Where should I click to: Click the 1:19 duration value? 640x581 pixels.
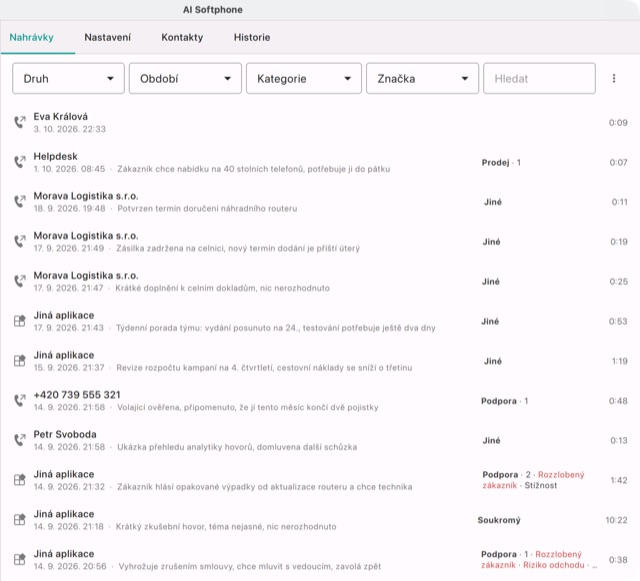[x=620, y=361]
